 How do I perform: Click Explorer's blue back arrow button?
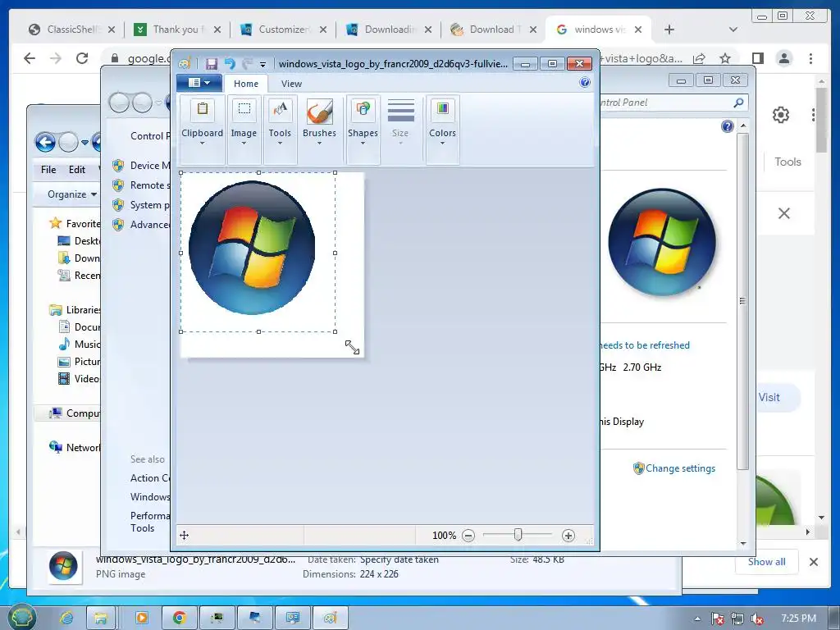click(46, 143)
